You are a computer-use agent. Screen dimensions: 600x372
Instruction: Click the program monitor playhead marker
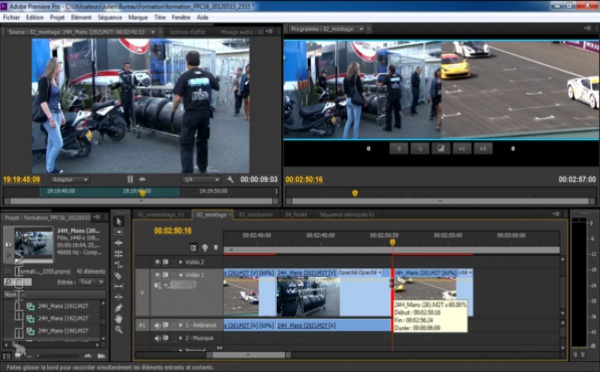point(355,193)
